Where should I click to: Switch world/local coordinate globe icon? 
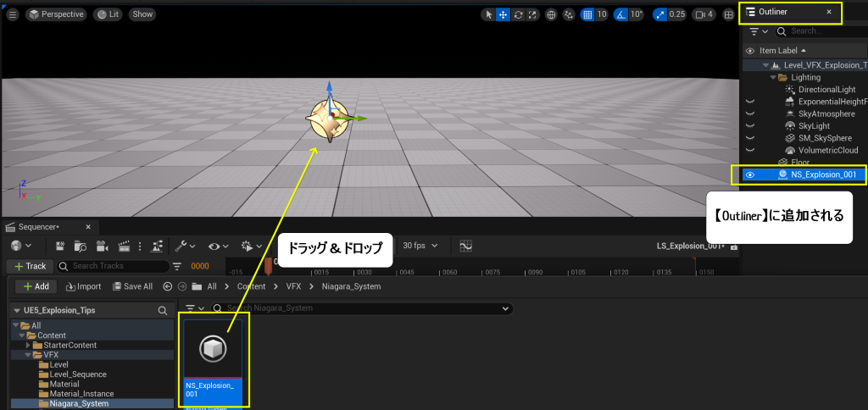551,15
